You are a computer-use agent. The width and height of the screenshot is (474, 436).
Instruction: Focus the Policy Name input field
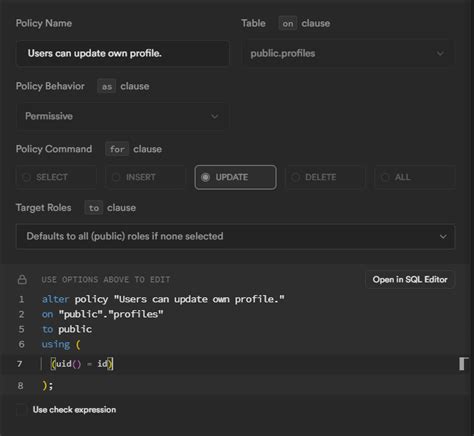click(123, 53)
